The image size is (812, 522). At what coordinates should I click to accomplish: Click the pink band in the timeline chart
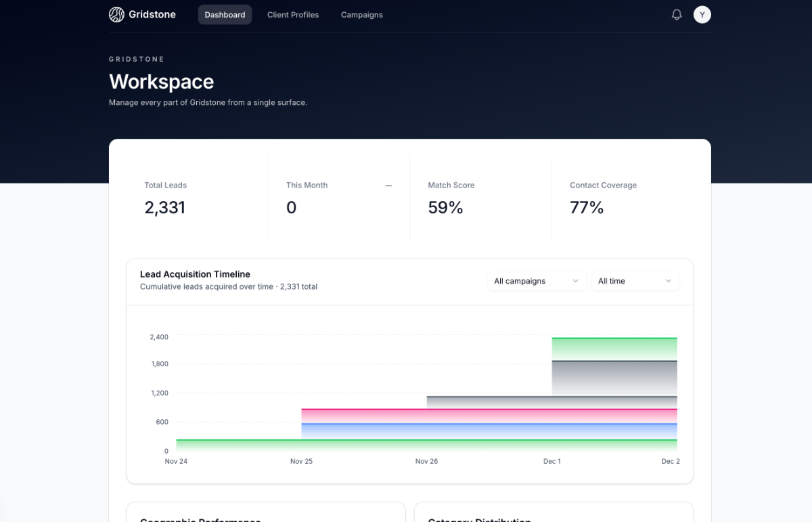(x=489, y=416)
